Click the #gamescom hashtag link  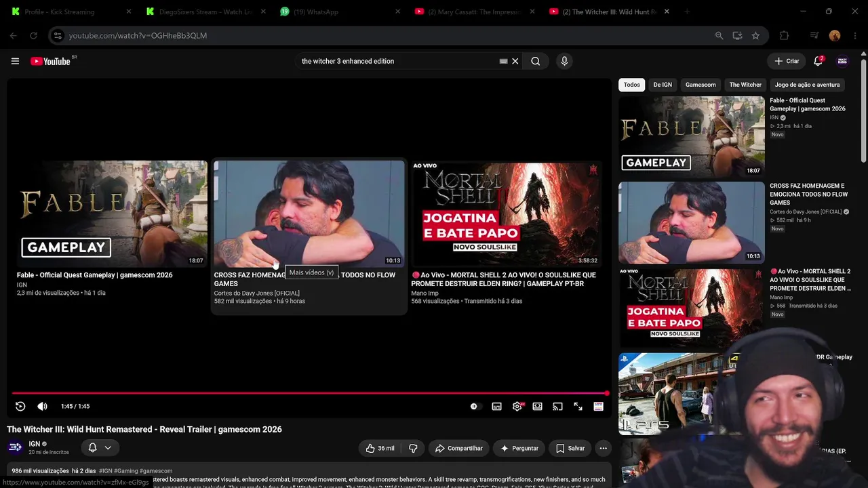[x=156, y=471]
